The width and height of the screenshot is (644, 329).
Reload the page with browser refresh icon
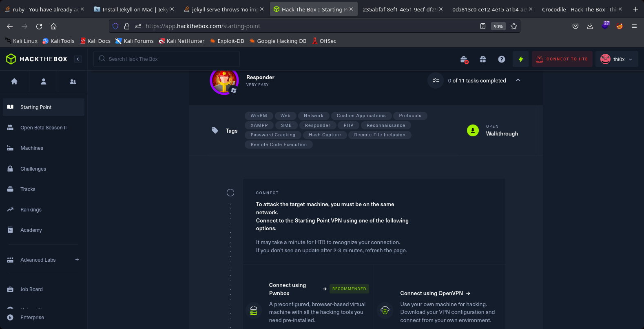click(x=39, y=26)
